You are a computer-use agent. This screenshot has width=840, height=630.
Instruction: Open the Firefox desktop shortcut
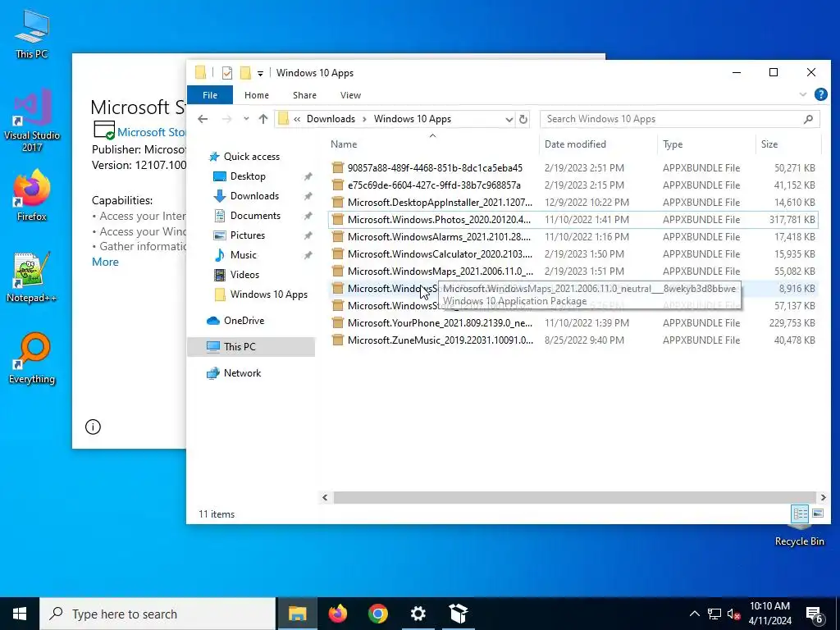32,195
